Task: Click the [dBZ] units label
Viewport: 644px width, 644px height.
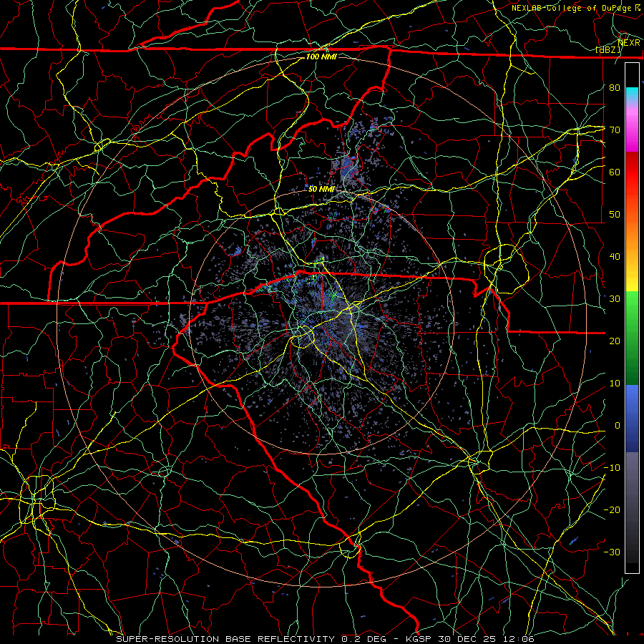Action: tap(608, 50)
